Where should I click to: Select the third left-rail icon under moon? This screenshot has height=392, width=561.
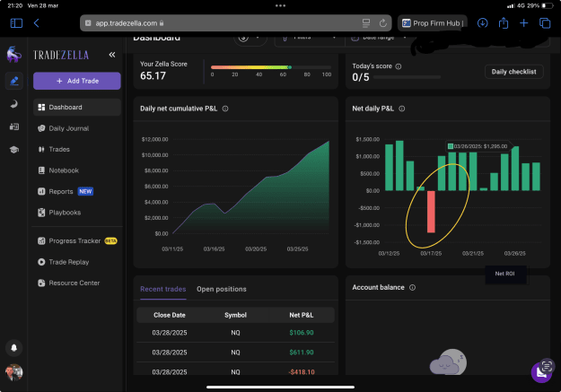click(14, 126)
